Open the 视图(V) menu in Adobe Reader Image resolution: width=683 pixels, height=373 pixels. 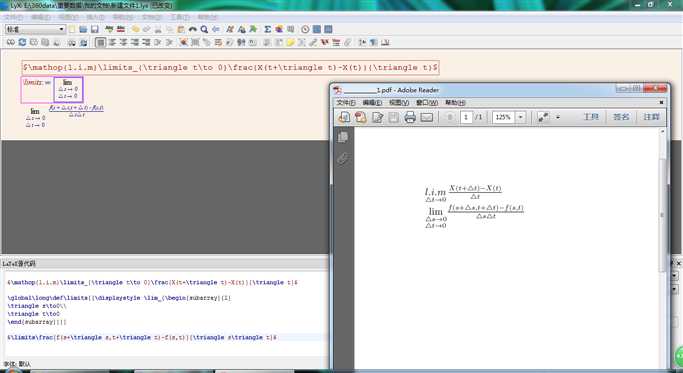[399, 103]
